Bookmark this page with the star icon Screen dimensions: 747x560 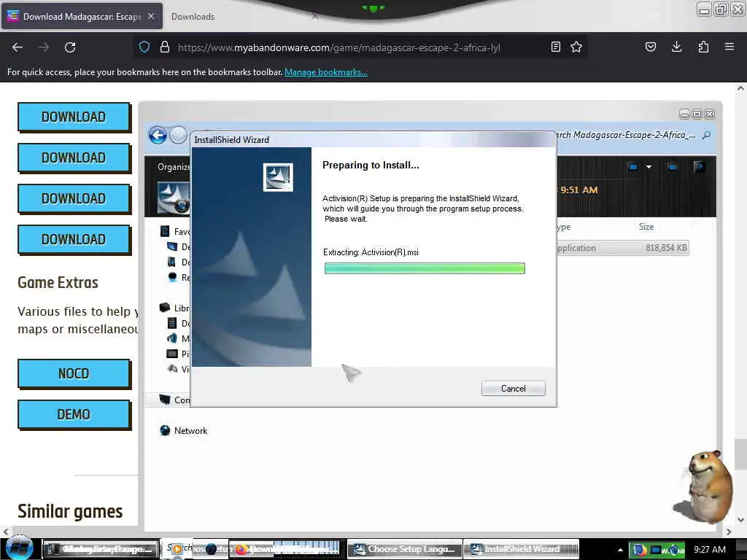click(576, 47)
